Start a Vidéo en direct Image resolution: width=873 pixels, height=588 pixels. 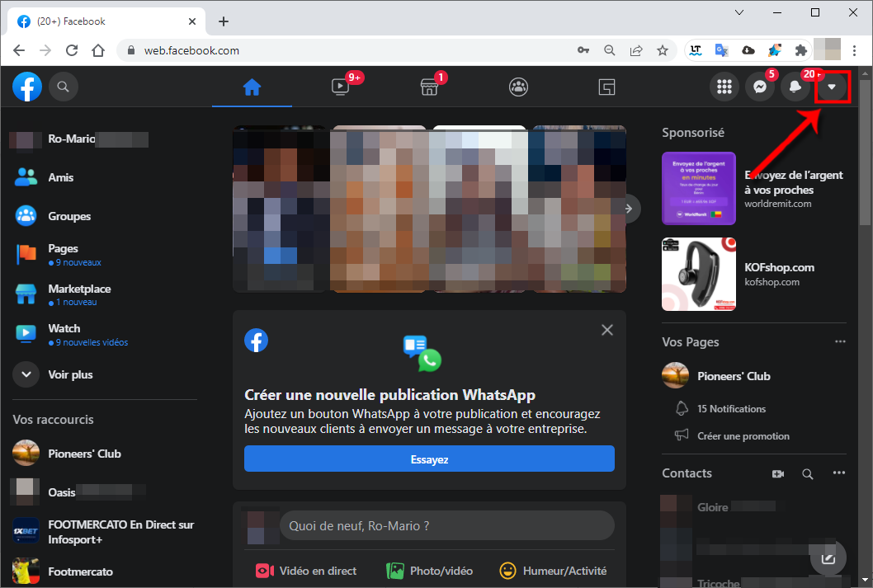305,571
